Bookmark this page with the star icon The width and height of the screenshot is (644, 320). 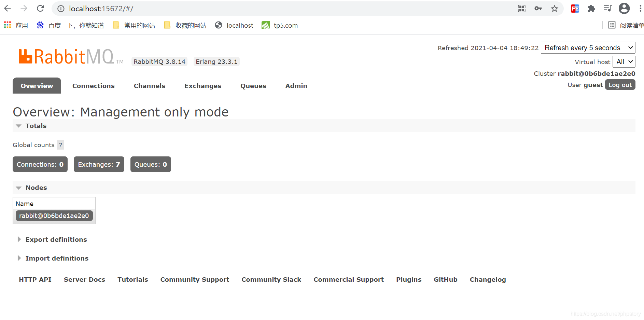pyautogui.click(x=555, y=9)
